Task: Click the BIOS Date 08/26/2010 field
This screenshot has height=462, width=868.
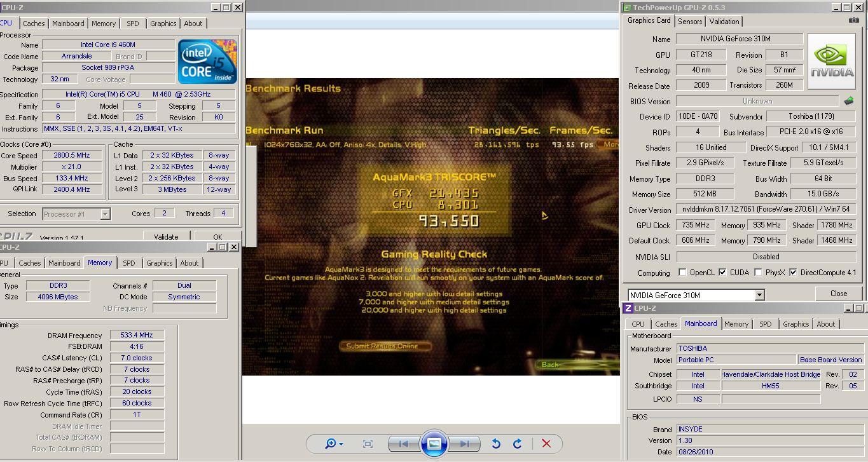Action: click(769, 452)
